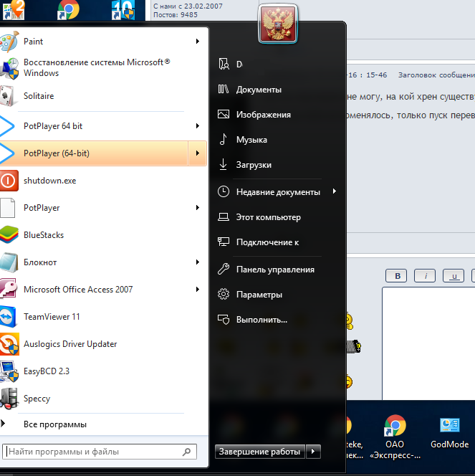Open Документы from the right pane
The image size is (475, 476).
point(259,90)
